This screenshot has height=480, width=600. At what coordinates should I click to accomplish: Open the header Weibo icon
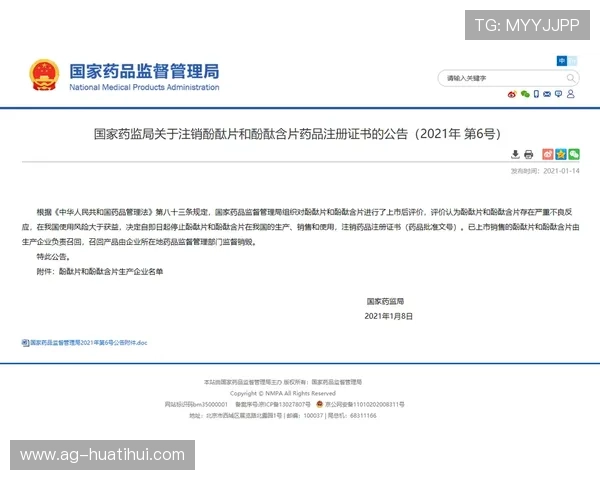(x=512, y=94)
